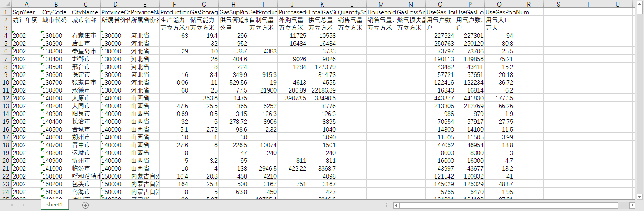Viewport: 644px width, 211px height.
Task: Select the value 145029
Action: pos(440,184)
